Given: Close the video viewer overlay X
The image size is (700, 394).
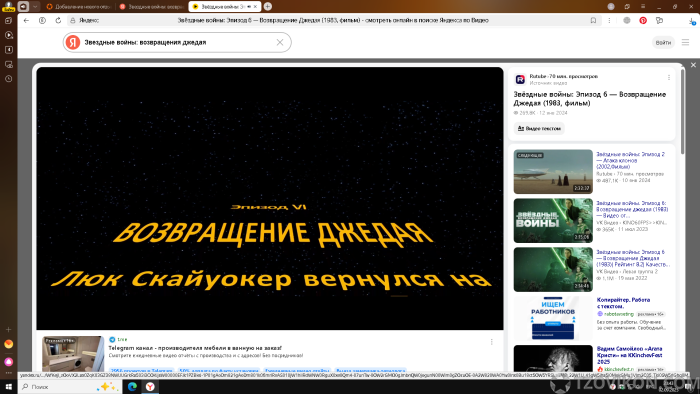Looking at the screenshot, I should coord(693,65).
